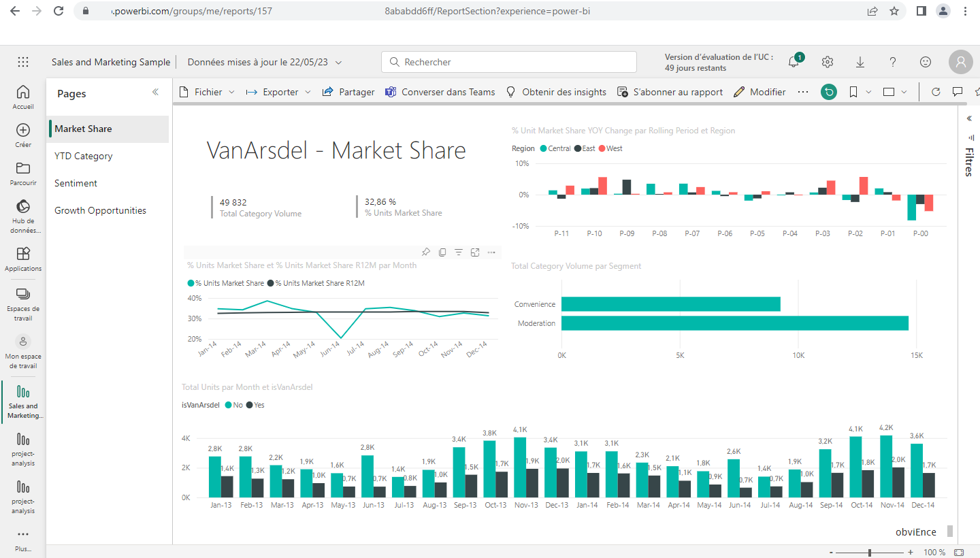Screen dimensions: 980x558
Task: Refresh visuals with refresh icon
Action: point(936,92)
